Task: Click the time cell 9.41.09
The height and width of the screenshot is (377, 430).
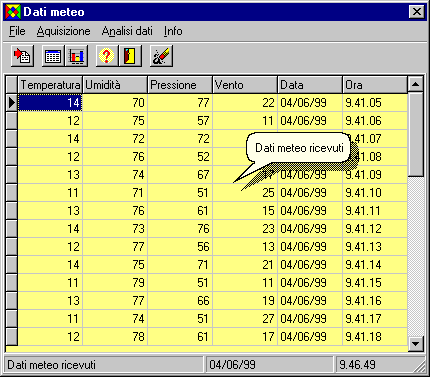Action: [x=375, y=175]
